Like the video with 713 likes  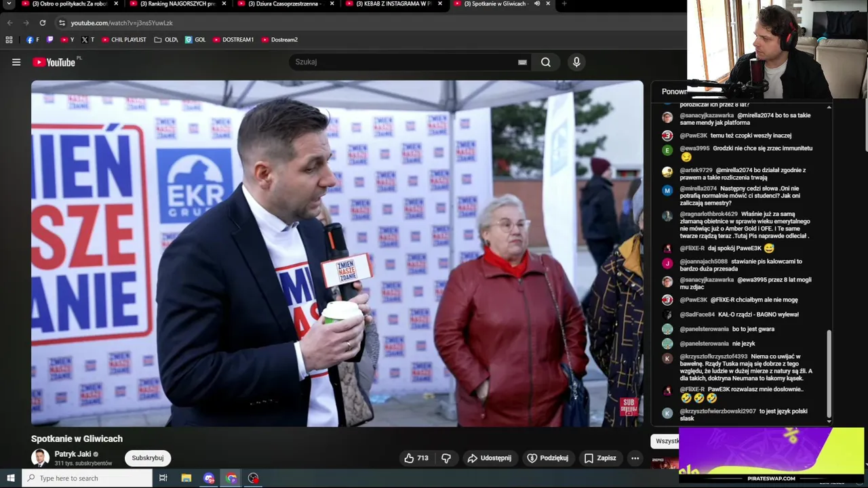[x=416, y=458]
